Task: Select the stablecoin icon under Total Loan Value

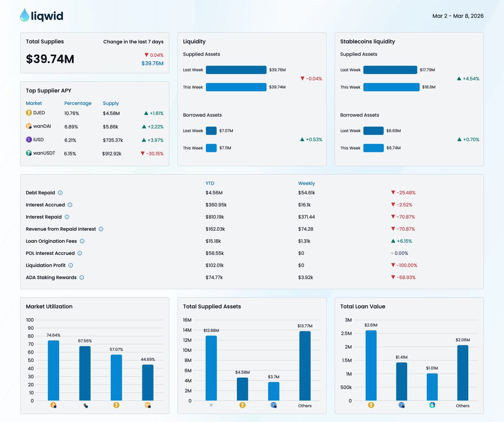Action: 431,406
